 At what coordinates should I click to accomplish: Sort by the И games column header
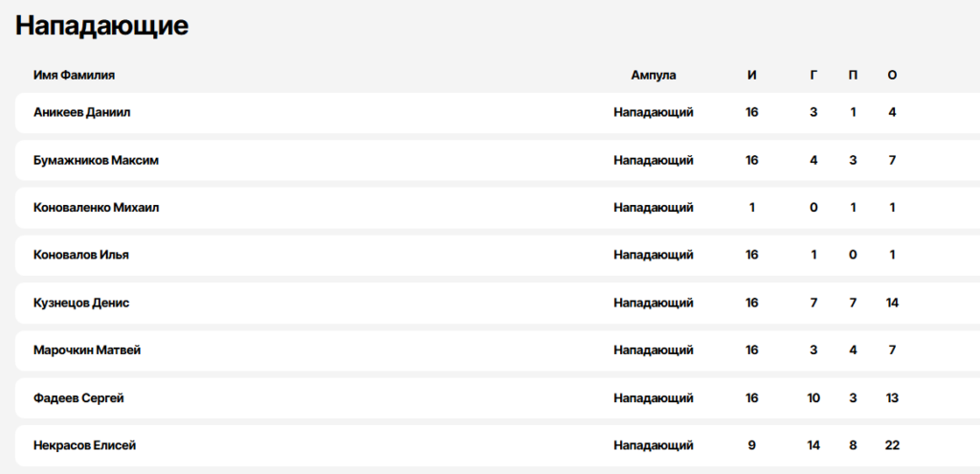click(x=752, y=75)
